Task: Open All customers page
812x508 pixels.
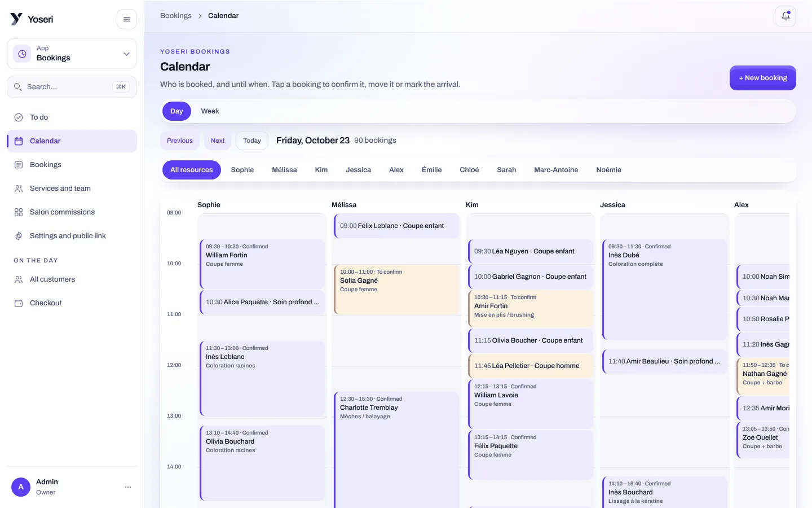Action: click(x=72, y=279)
